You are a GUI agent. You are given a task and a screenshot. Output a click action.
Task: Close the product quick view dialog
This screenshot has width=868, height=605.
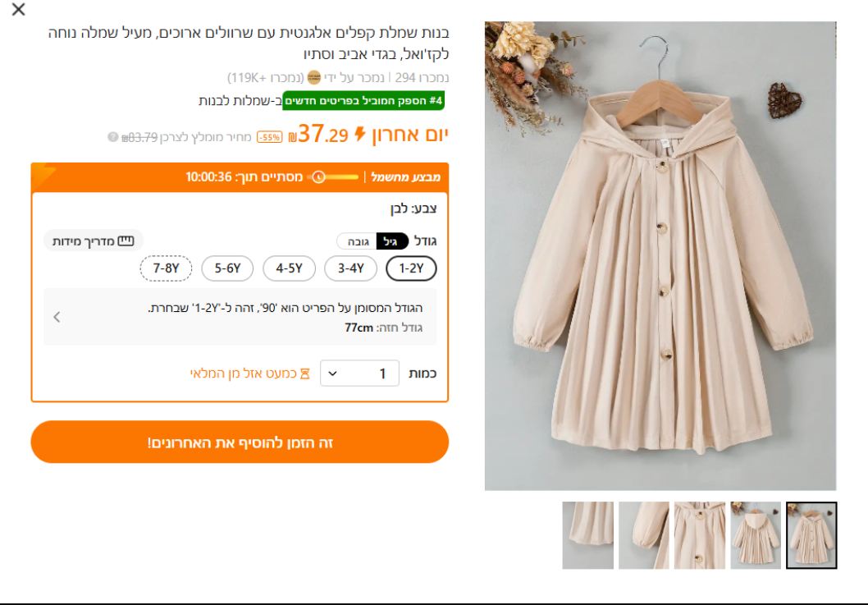point(18,10)
